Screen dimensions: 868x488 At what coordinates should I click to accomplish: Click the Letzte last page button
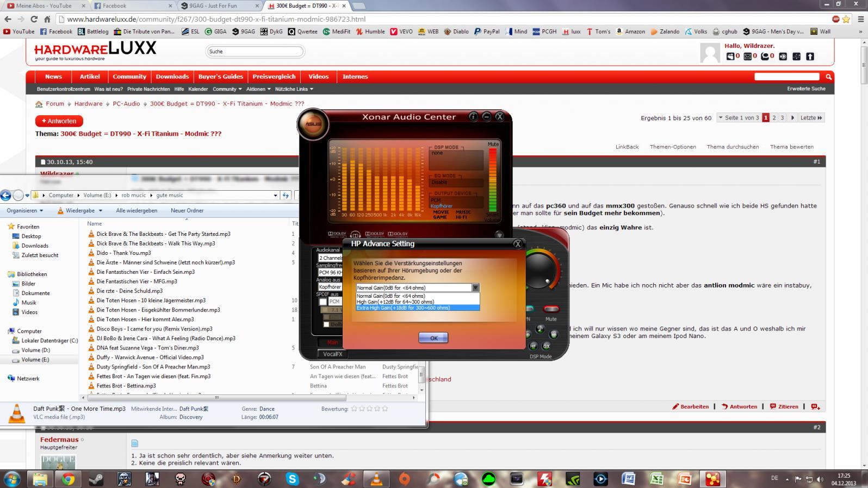(811, 118)
